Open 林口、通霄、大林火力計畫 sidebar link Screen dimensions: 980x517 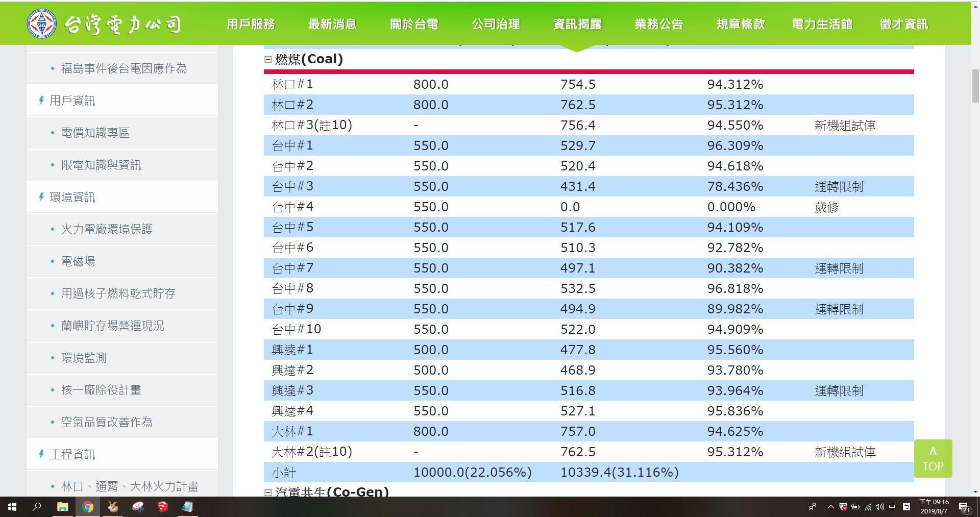(130, 486)
